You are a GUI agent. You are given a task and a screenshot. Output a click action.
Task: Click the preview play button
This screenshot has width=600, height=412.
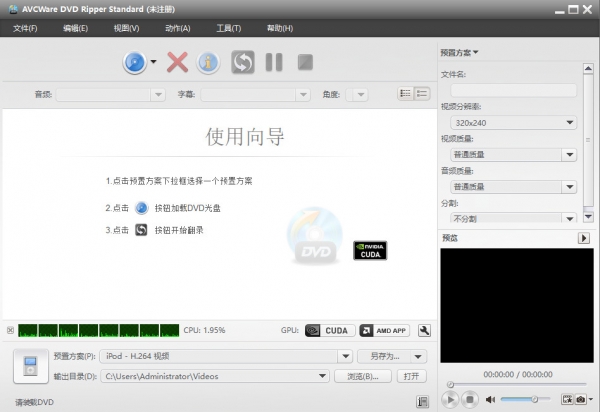[450, 399]
